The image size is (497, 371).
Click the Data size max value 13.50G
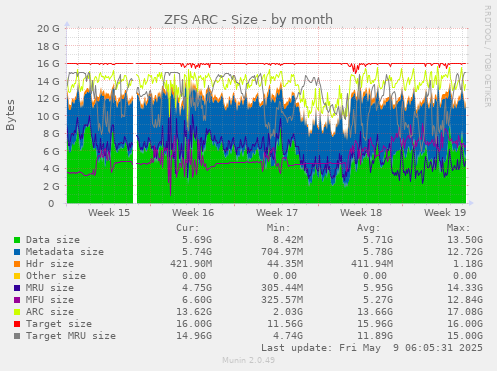465,240
